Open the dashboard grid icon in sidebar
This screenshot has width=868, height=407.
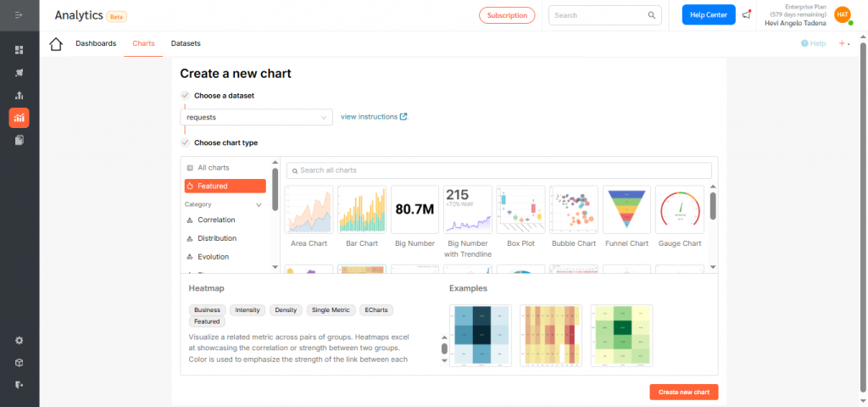[19, 50]
